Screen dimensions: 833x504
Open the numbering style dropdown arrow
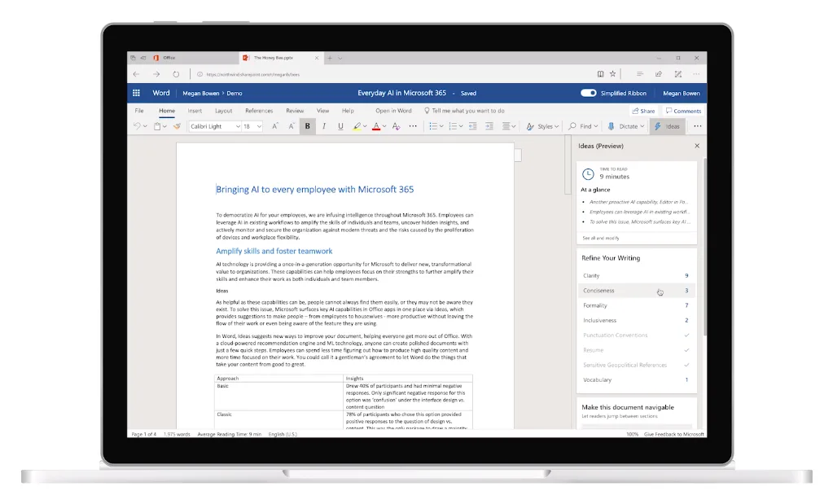[461, 126]
